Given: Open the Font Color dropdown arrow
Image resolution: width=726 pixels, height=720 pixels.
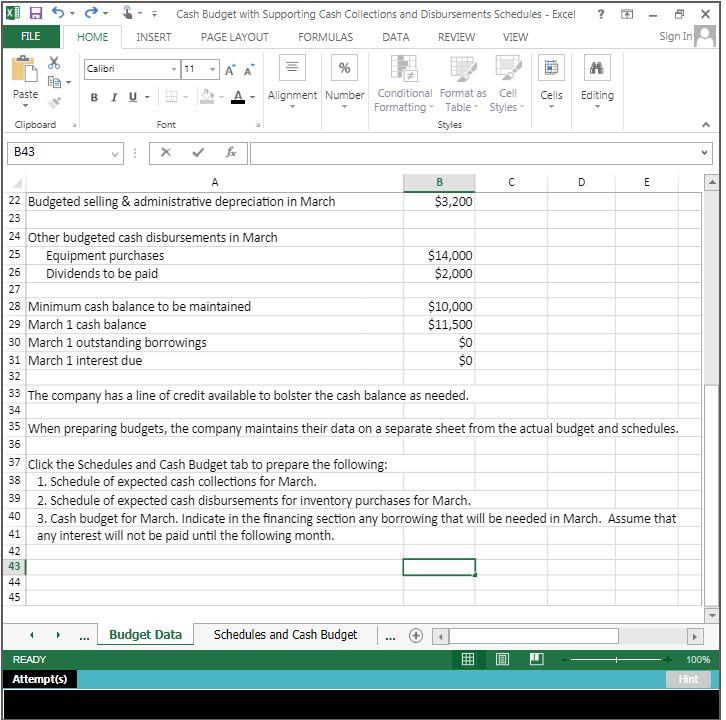Looking at the screenshot, I should point(253,97).
